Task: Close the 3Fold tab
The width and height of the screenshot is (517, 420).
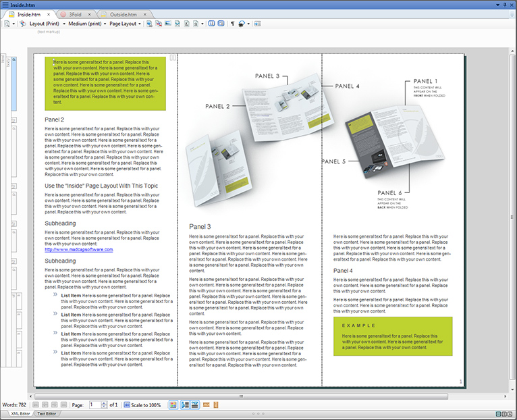Action: click(89, 14)
